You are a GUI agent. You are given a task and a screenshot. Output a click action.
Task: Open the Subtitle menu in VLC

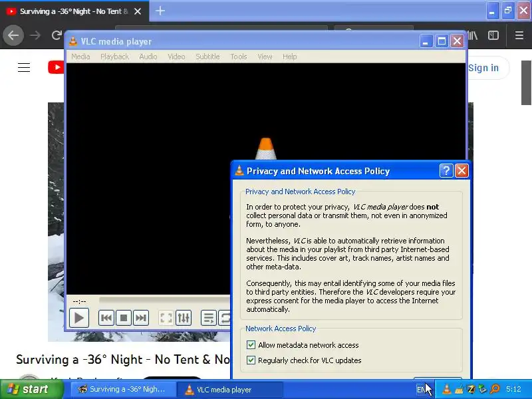click(207, 57)
